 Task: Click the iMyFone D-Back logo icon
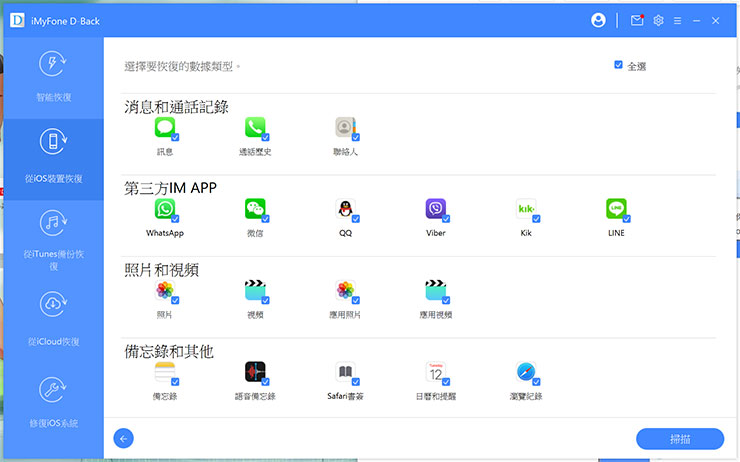pyautogui.click(x=17, y=20)
